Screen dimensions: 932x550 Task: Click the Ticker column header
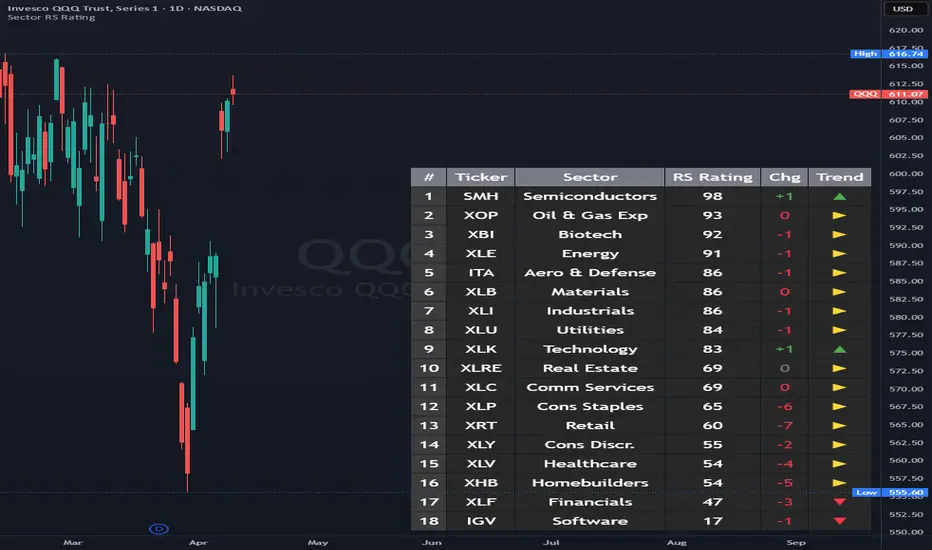click(x=481, y=177)
